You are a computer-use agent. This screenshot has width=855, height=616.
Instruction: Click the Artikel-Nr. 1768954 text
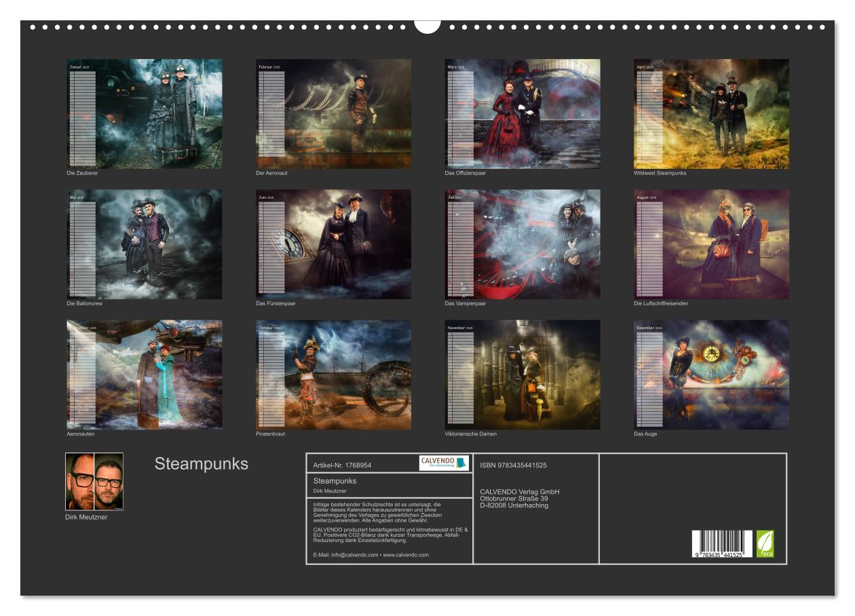point(342,465)
